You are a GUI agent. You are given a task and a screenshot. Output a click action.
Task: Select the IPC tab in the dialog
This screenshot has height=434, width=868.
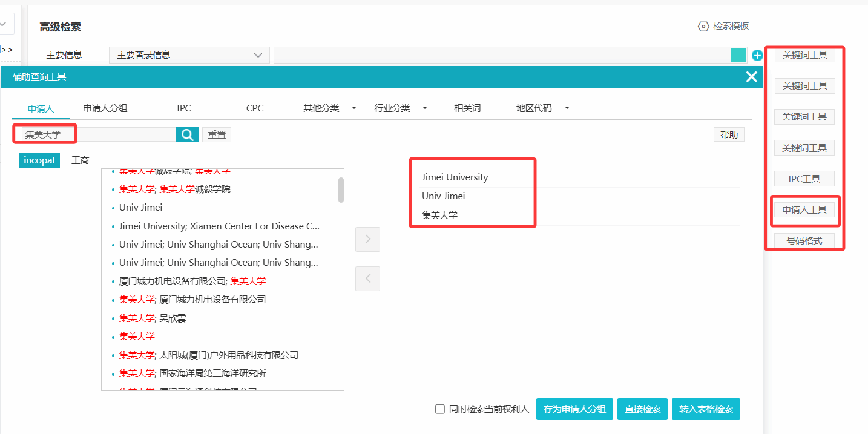184,108
